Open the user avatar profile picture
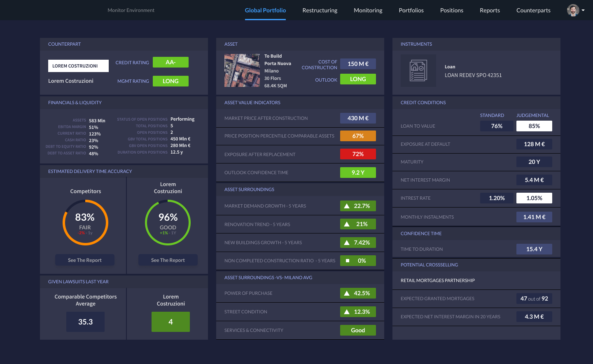Image resolution: width=593 pixels, height=364 pixels. (573, 10)
